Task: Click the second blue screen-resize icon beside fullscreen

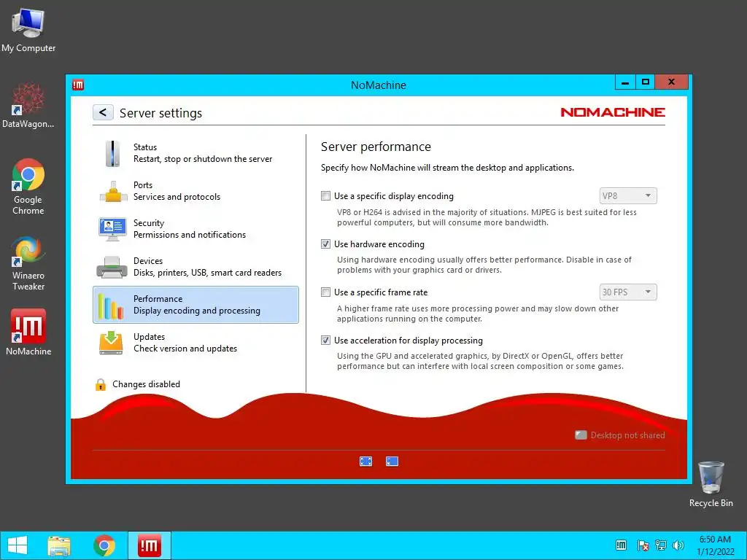Action: point(392,461)
